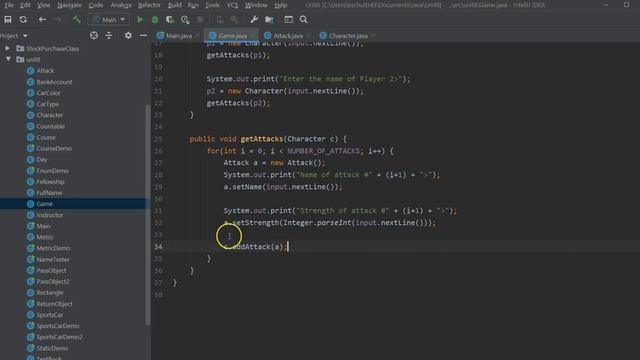Navigate forward with the right arrow
The width and height of the screenshot is (640, 360).
coord(58,20)
